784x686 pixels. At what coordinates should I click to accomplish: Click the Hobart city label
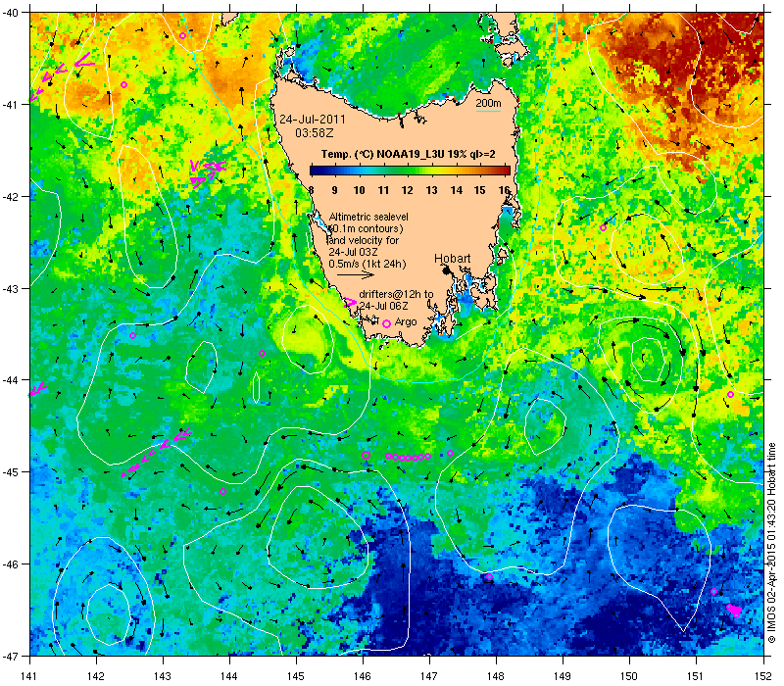(452, 258)
